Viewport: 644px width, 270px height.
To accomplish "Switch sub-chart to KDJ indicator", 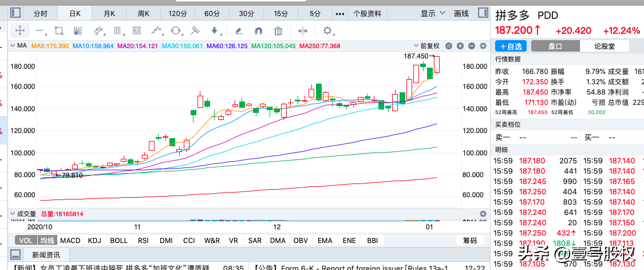I will click(x=95, y=240).
